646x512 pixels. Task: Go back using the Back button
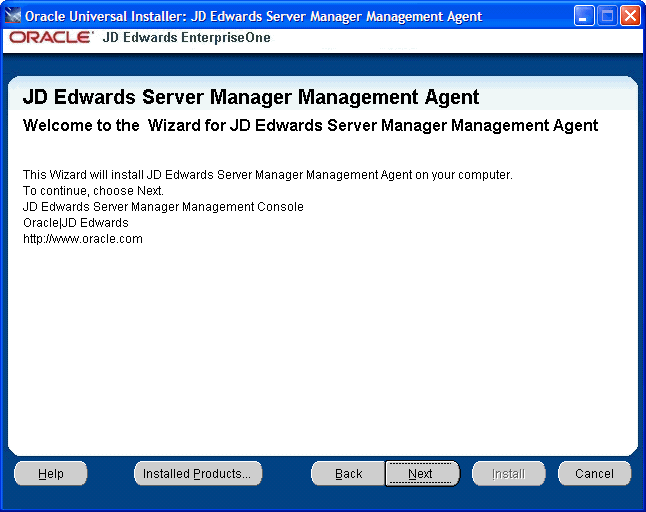(349, 474)
